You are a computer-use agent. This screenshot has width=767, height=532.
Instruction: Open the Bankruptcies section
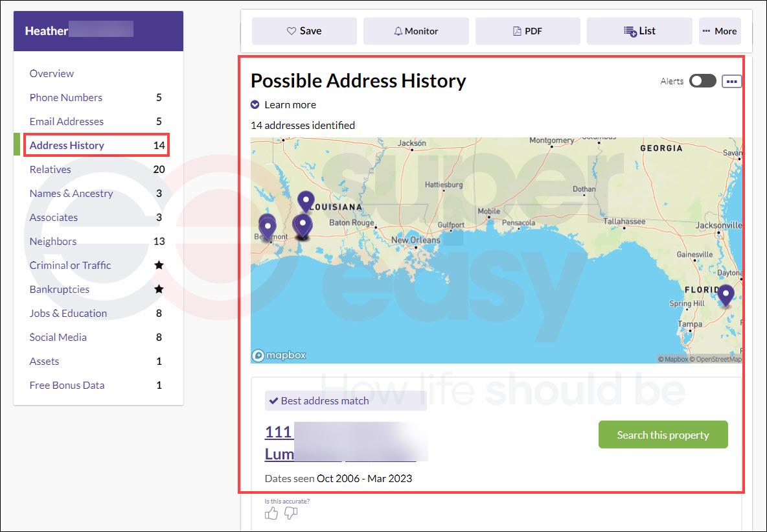coord(59,289)
